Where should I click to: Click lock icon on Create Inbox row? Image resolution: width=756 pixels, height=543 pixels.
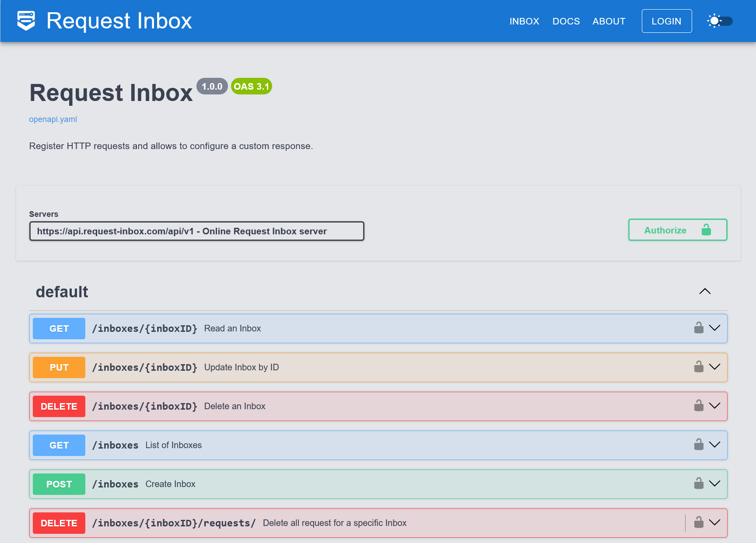click(x=699, y=484)
